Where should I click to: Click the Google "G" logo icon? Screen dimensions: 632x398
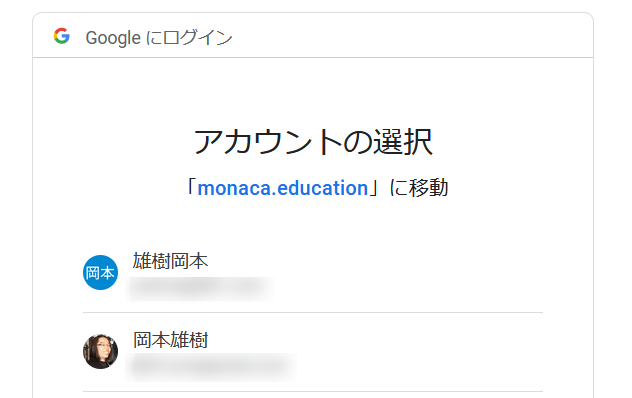[62, 36]
